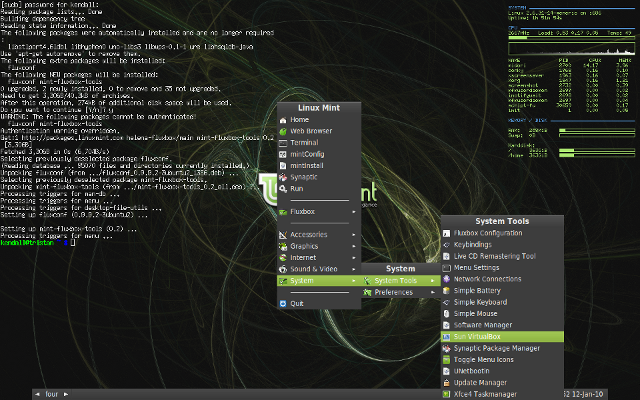Click the Fluxbox Configuration icon
The width and height of the screenshot is (640, 400).
pyautogui.click(x=447, y=233)
